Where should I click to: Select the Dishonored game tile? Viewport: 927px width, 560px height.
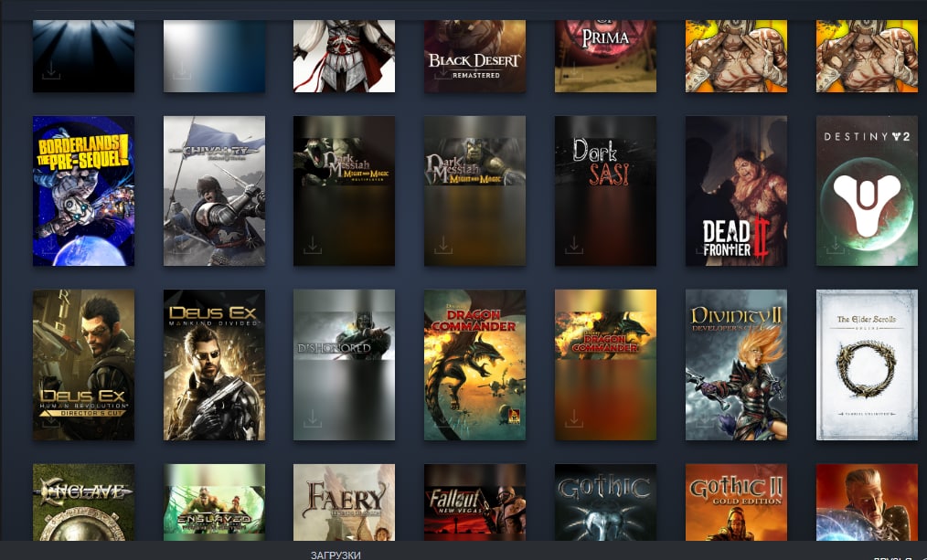click(x=344, y=365)
